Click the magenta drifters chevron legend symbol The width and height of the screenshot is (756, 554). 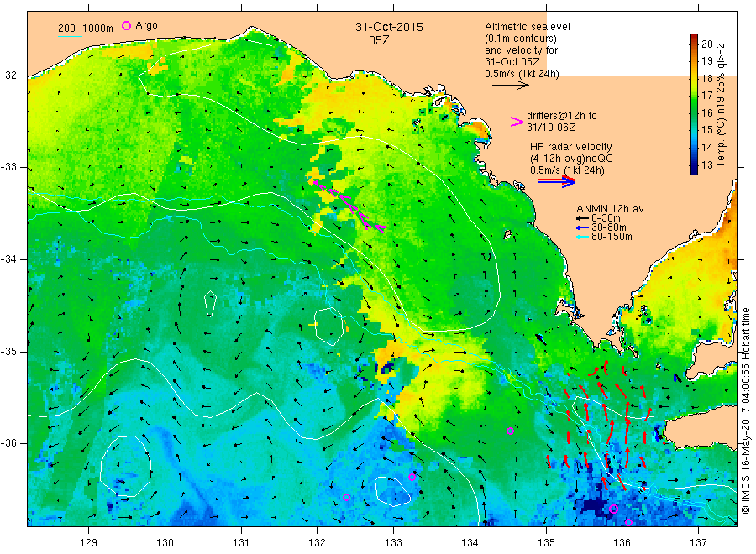pos(517,122)
